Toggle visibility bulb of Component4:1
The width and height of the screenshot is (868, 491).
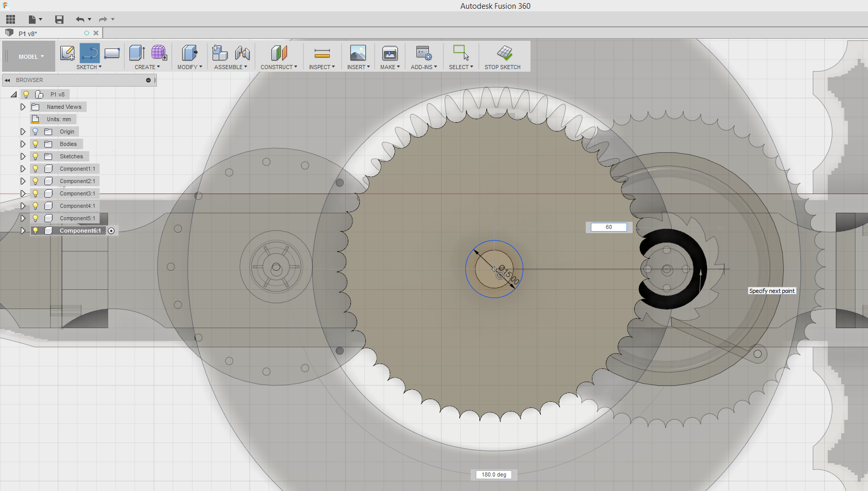pyautogui.click(x=36, y=206)
